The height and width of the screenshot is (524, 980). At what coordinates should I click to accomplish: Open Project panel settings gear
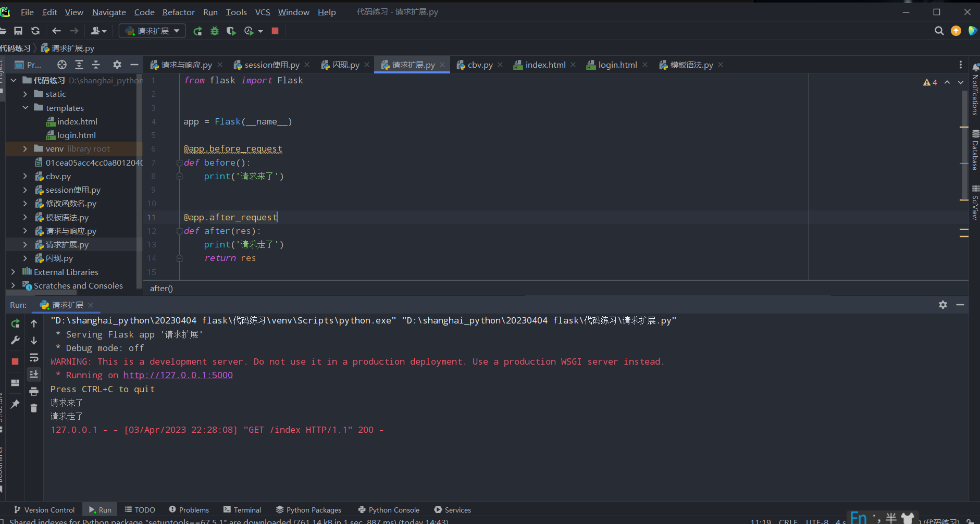point(117,65)
